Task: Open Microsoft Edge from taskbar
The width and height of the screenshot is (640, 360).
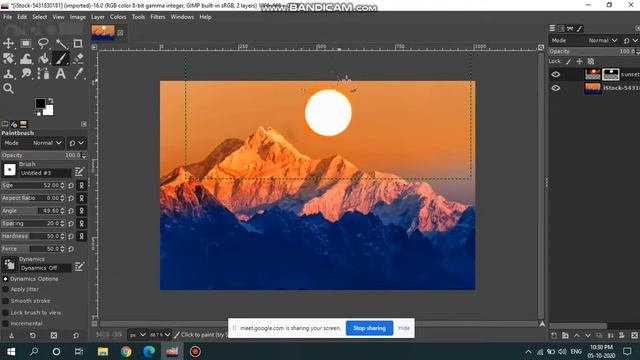Action: click(x=149, y=351)
